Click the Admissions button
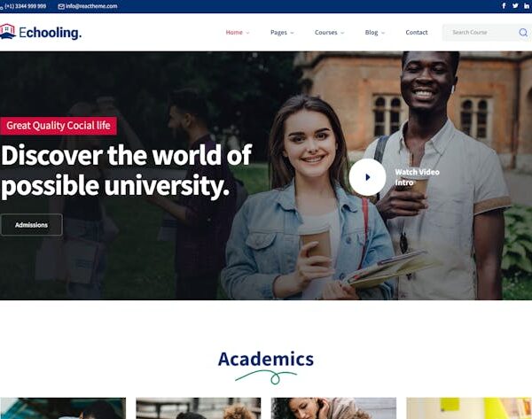This screenshot has width=532, height=419. pos(31,225)
